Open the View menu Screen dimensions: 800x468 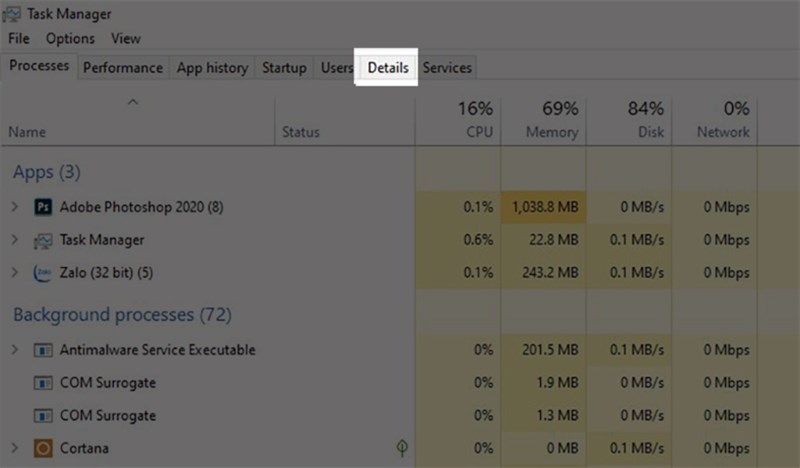coord(126,39)
